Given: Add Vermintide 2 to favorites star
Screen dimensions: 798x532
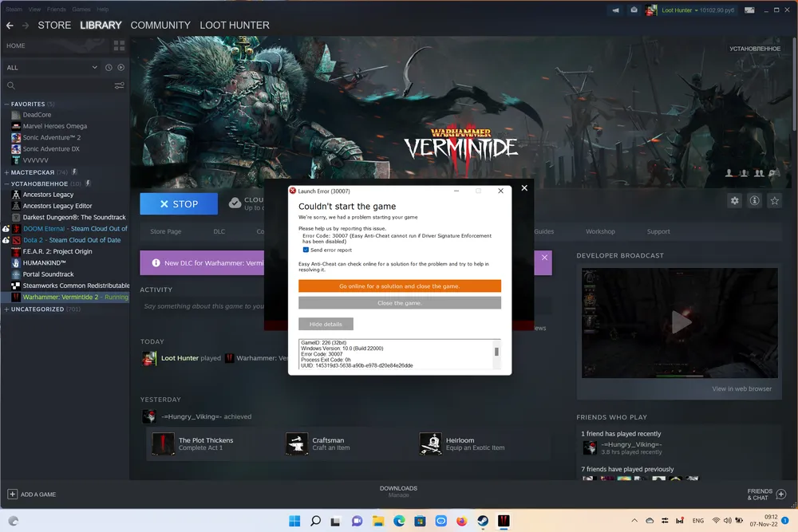Looking at the screenshot, I should [774, 201].
